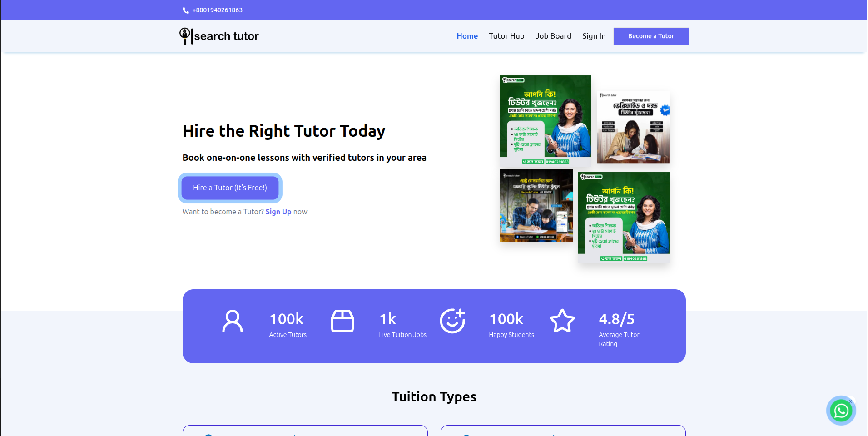
Task: Navigate to the Tutor Hub page
Action: click(x=506, y=36)
